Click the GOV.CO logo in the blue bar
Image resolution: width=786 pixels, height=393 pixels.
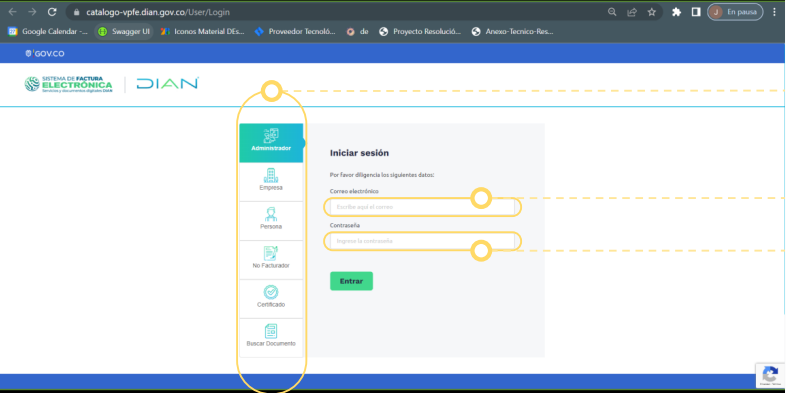[45, 54]
